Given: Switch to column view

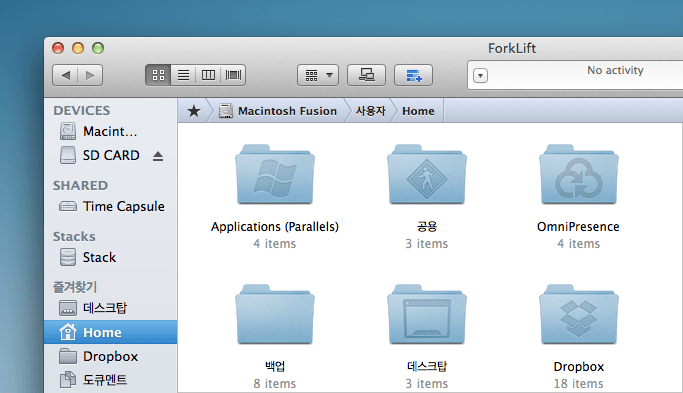Looking at the screenshot, I should click(x=208, y=75).
